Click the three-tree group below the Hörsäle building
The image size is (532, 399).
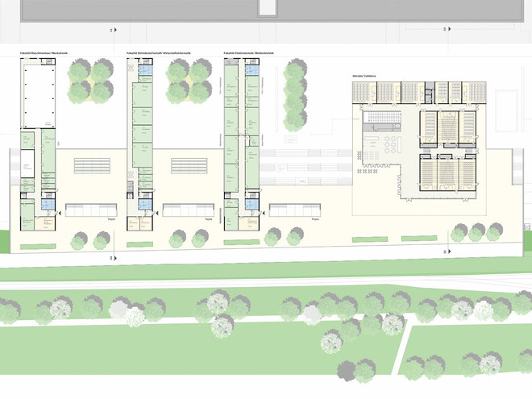coord(476,232)
